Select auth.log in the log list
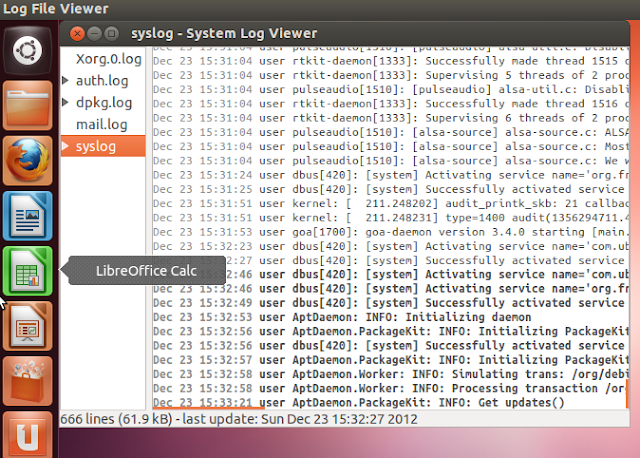Viewport: 640px width, 458px height. coord(102,81)
